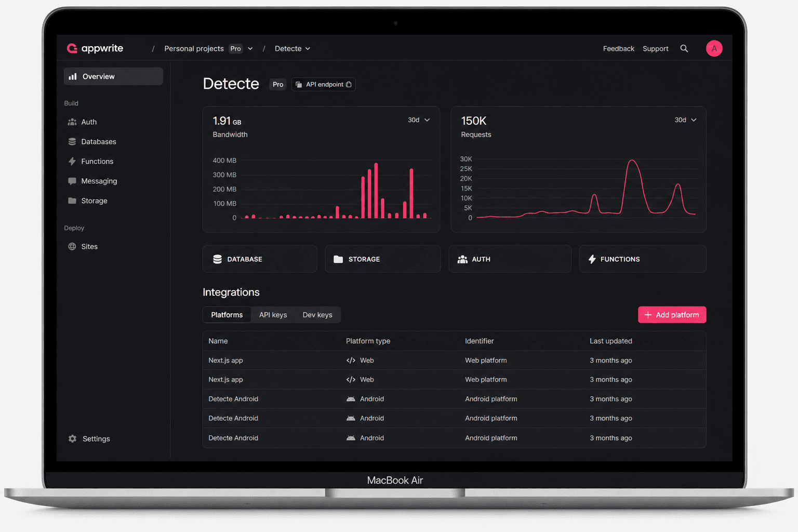Screen dimensions: 798x532
Task: Expand the Detecte project dropdown in breadcrumb
Action: [308, 49]
